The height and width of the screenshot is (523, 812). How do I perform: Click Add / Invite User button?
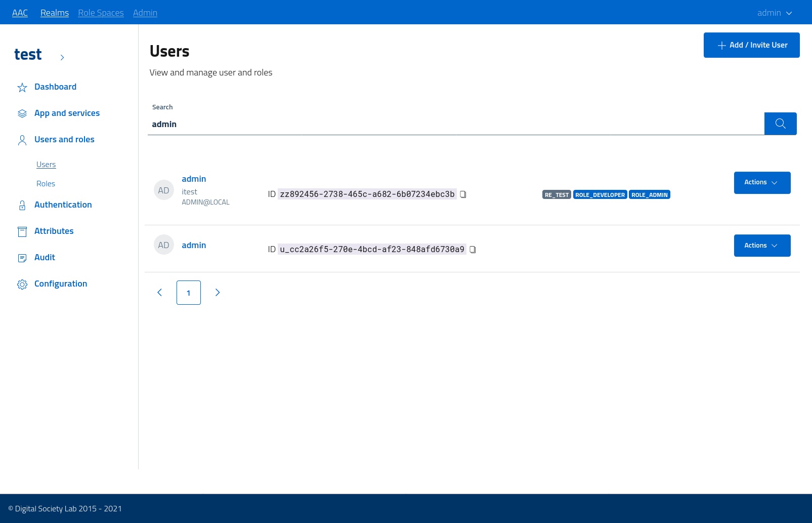pyautogui.click(x=751, y=45)
